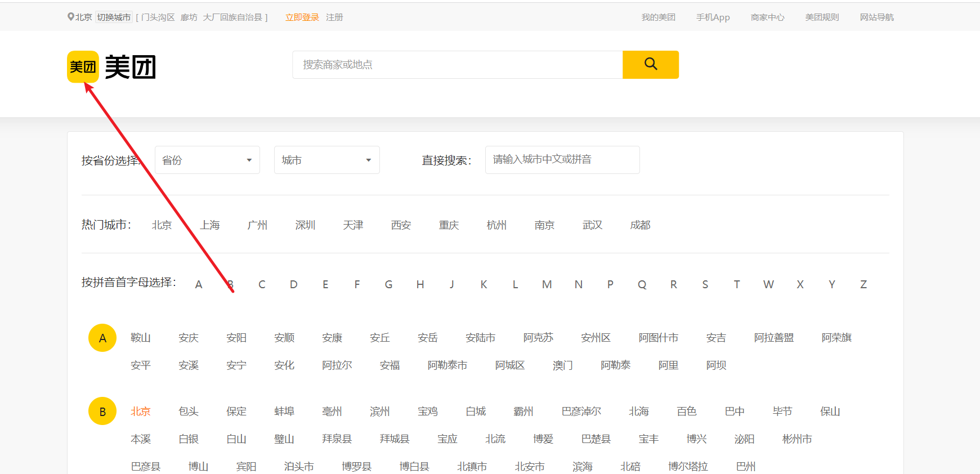Click the yellow Meituan logo icon
Screen dimensions: 980x474
point(83,66)
